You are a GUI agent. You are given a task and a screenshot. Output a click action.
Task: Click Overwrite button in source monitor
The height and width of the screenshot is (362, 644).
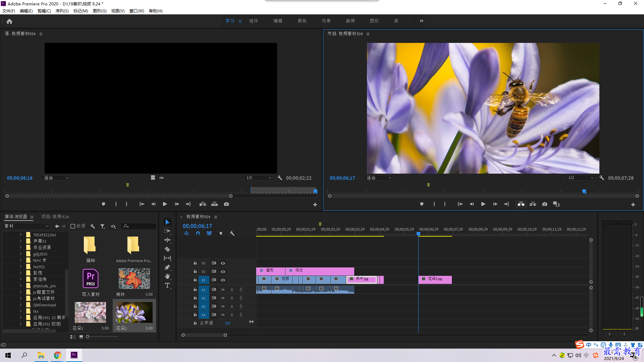pyautogui.click(x=215, y=204)
